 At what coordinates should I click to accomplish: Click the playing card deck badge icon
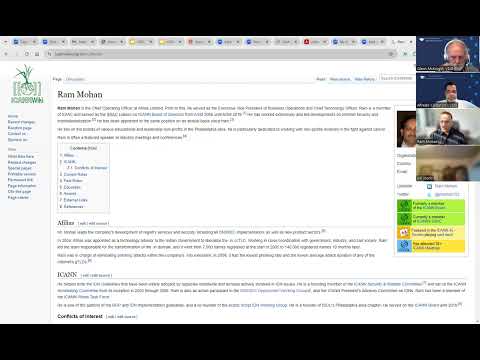pyautogui.click(x=404, y=232)
